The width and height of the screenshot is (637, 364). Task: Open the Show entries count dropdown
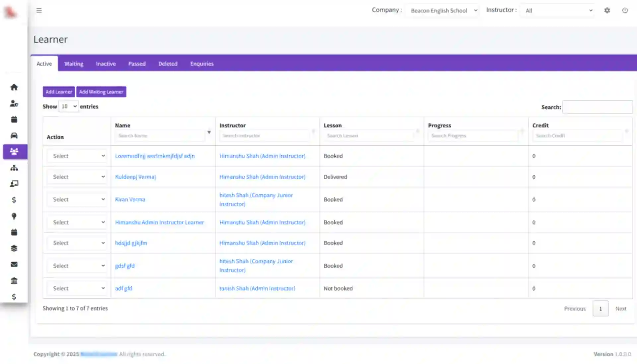[69, 107]
